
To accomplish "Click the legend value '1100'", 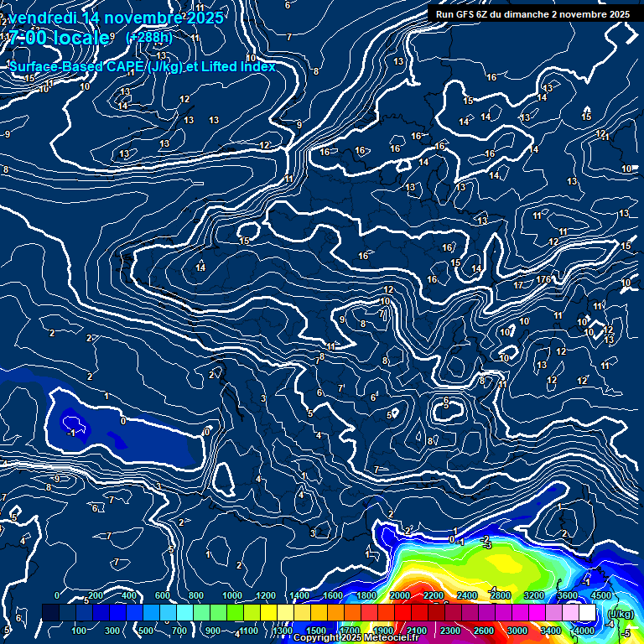I will pyautogui.click(x=249, y=631).
